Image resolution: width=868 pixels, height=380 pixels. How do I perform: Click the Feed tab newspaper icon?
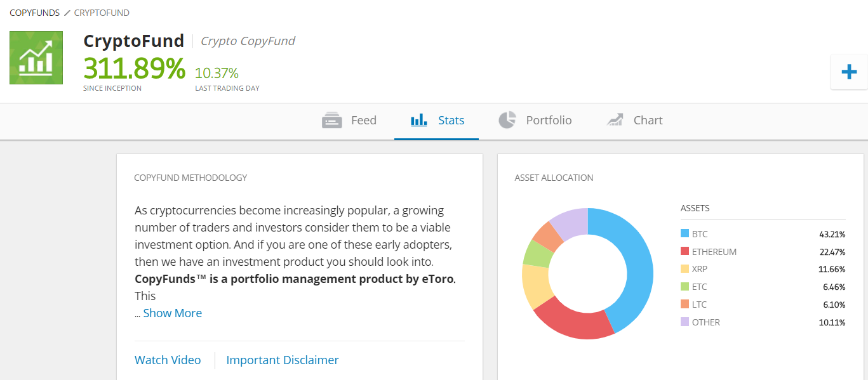(332, 121)
